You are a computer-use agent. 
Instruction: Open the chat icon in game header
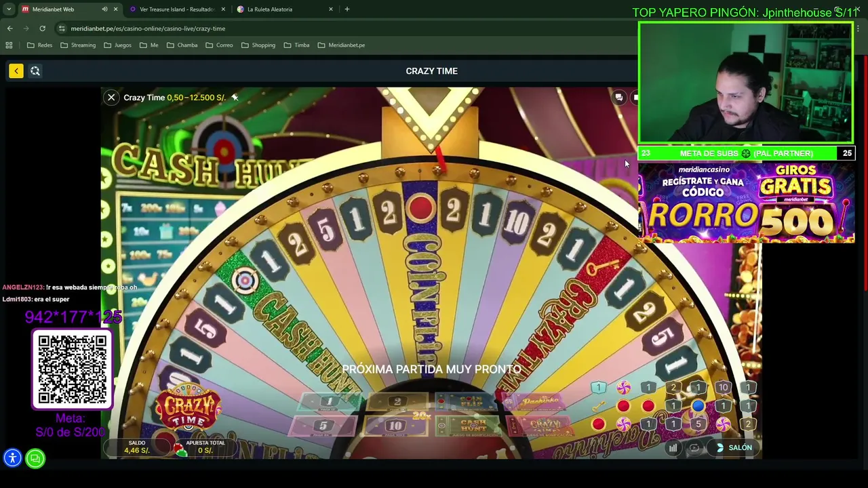coord(618,98)
